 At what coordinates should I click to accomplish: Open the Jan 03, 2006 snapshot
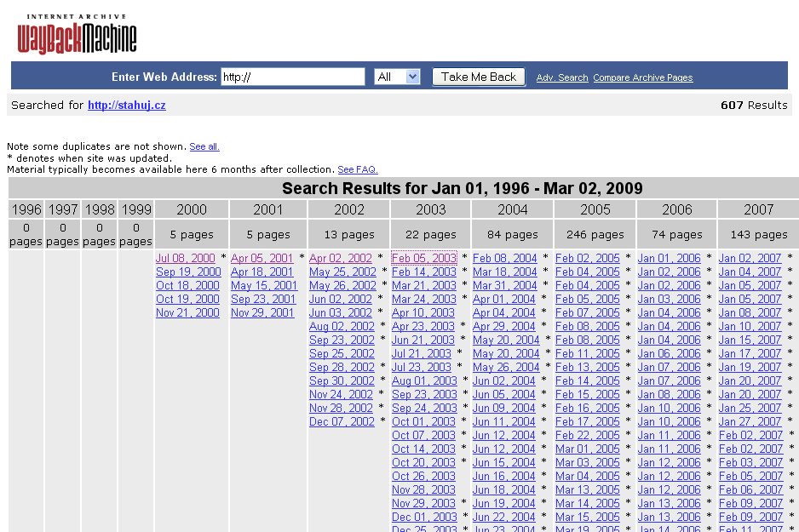click(669, 300)
